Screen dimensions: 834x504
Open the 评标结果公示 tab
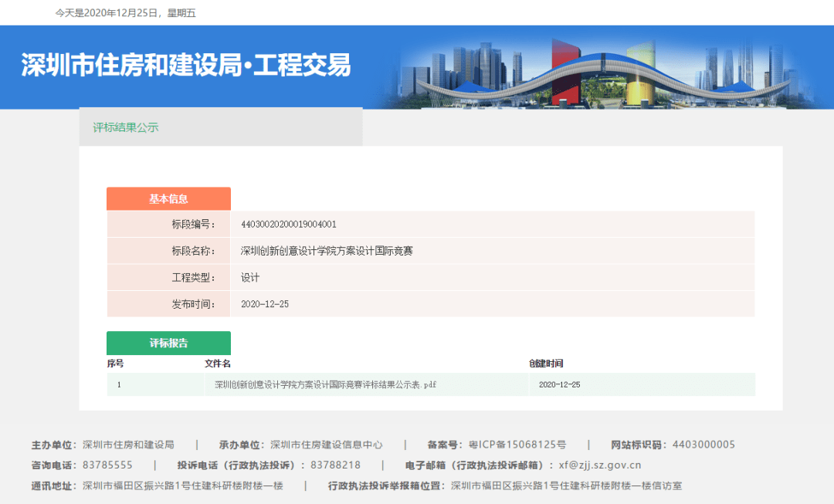[126, 127]
